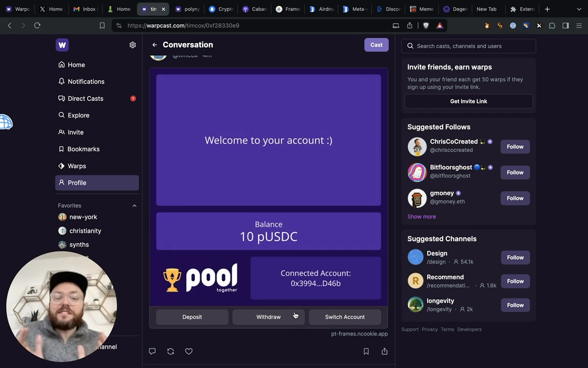Click the bookmark page icon near address bar
The height and width of the screenshot is (368, 588).
102,26
